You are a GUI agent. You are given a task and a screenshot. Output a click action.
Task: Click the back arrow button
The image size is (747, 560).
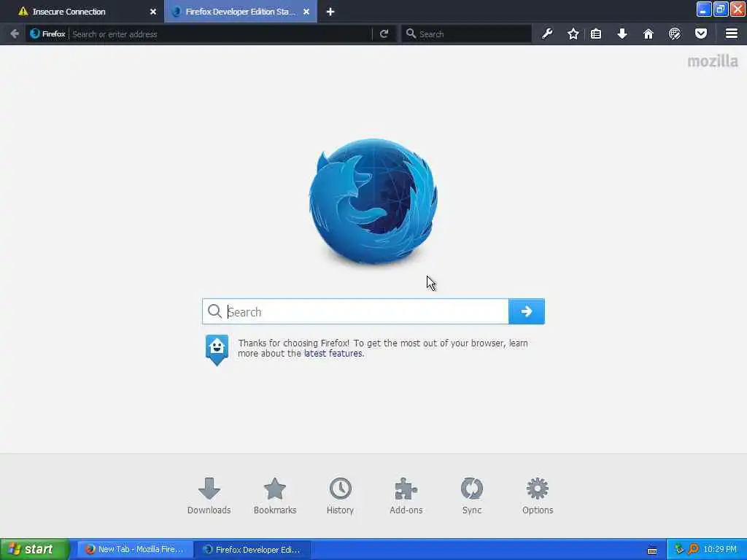click(x=15, y=34)
